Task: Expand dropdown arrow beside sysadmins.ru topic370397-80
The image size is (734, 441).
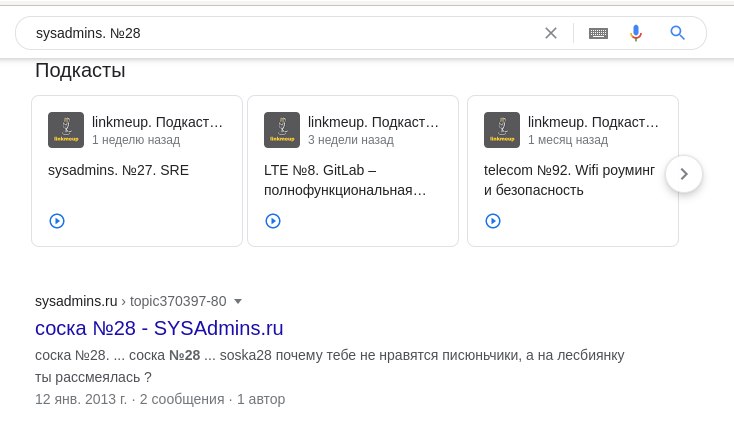Action: click(238, 301)
